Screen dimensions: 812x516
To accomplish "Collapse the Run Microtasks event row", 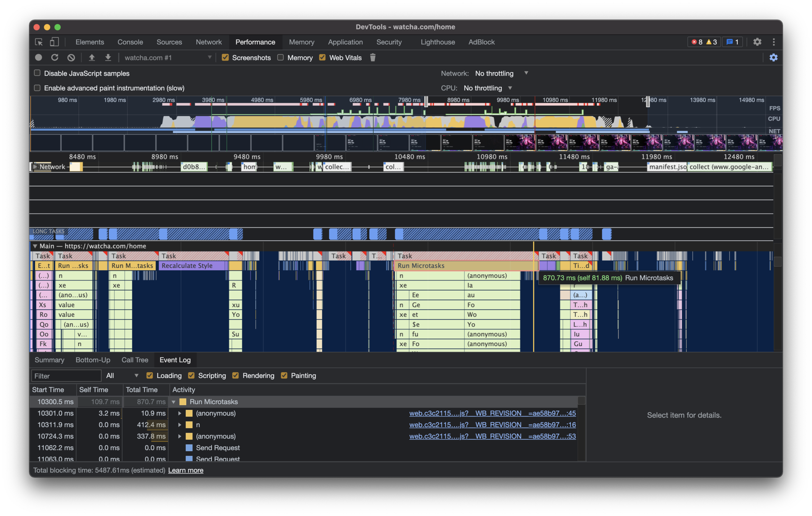I will [x=174, y=402].
